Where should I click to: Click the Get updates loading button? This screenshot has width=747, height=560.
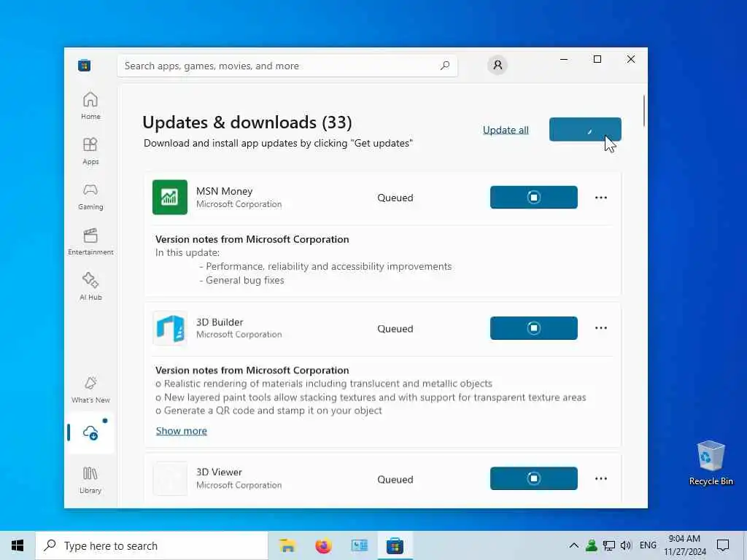585,129
